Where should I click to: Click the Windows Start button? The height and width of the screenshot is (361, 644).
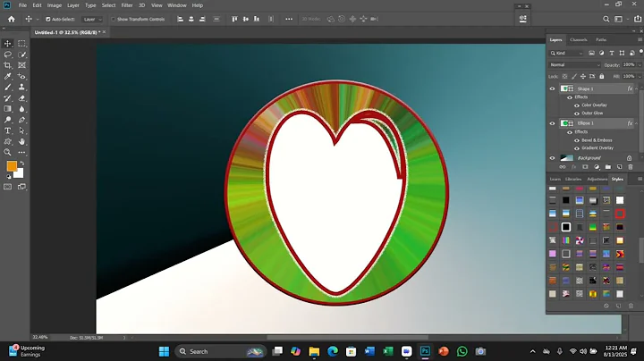pyautogui.click(x=164, y=351)
